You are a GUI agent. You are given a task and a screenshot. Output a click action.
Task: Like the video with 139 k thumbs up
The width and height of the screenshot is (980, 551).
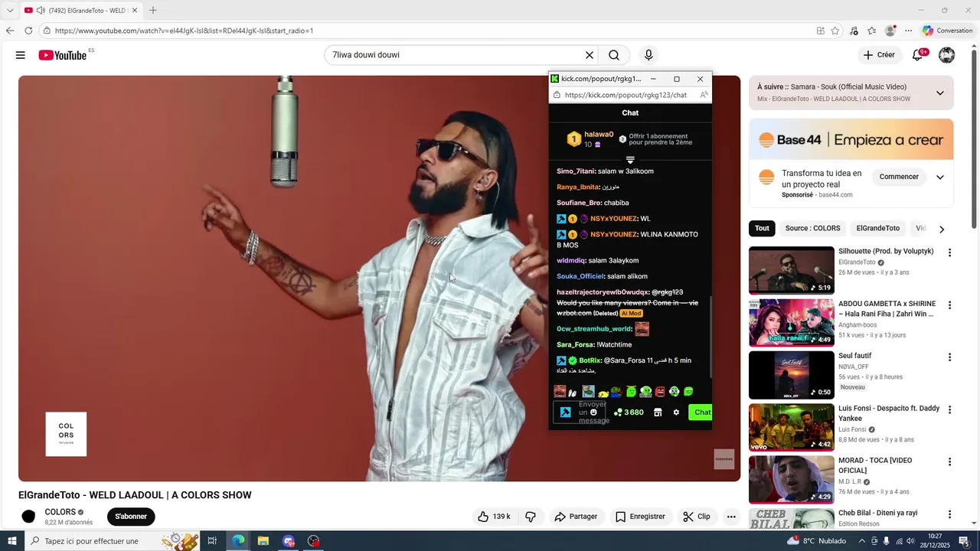point(494,517)
